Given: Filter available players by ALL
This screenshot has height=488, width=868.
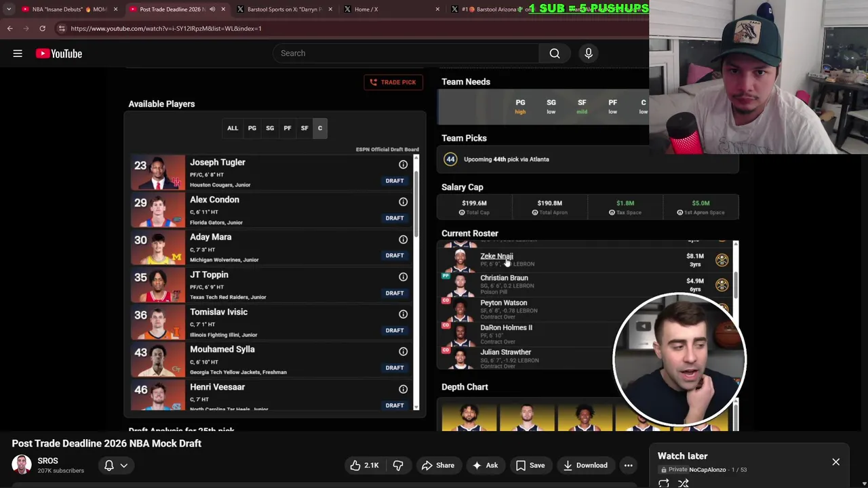Looking at the screenshot, I should coord(233,128).
